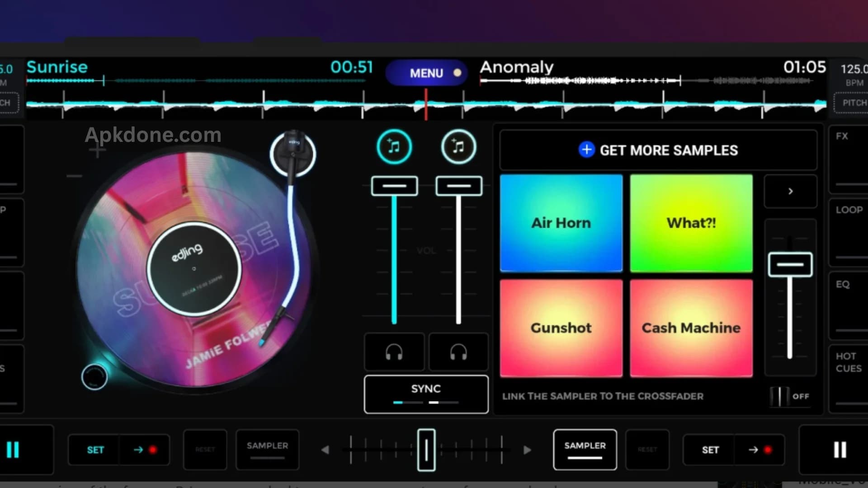Click the right deck volume fader handle
This screenshot has width=868, height=488.
pyautogui.click(x=458, y=186)
